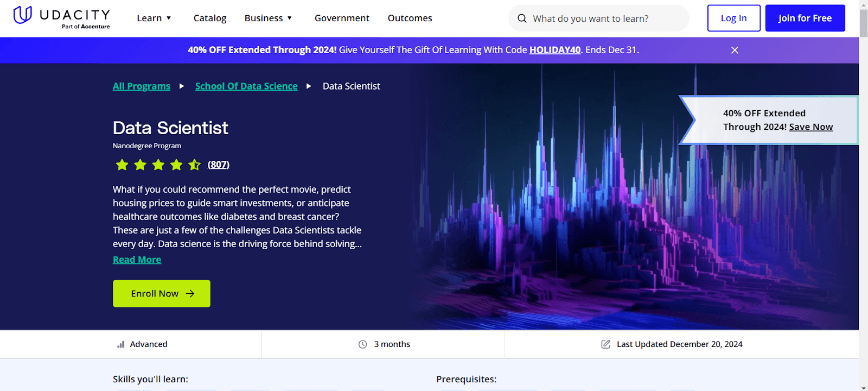Click the Log In button

coord(734,18)
